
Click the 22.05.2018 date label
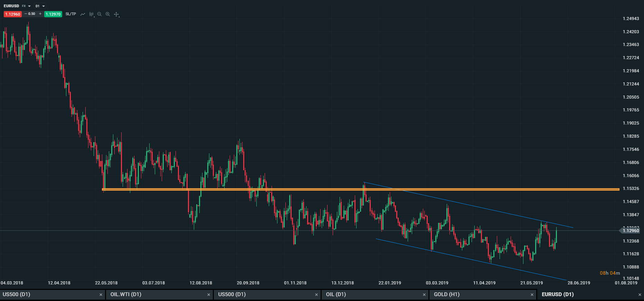point(106,283)
